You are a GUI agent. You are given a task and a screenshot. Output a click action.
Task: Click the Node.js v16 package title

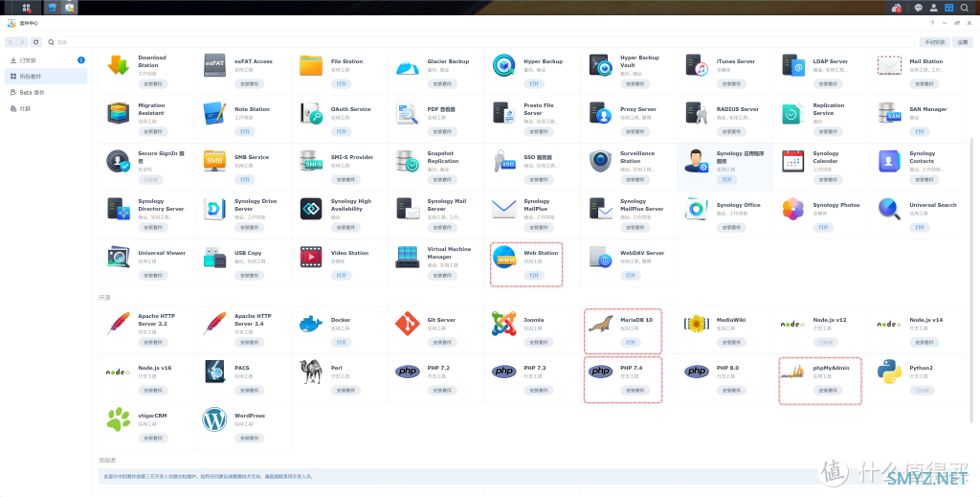click(154, 368)
